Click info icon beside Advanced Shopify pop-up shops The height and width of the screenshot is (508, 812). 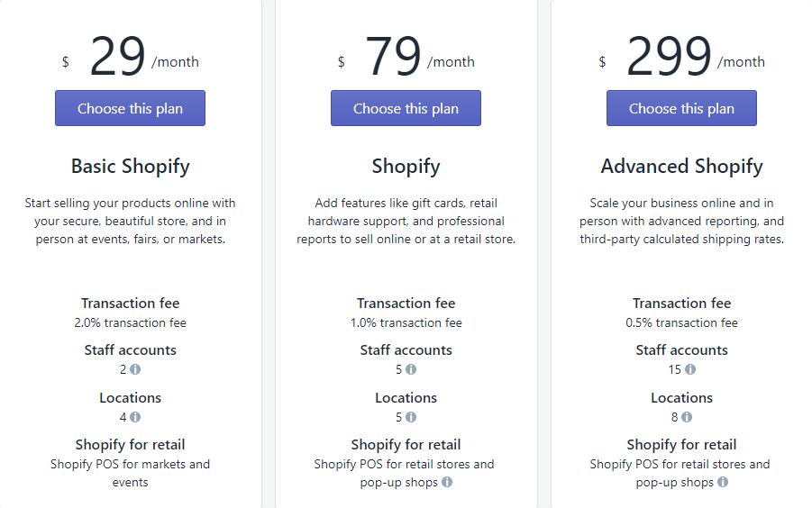723,482
